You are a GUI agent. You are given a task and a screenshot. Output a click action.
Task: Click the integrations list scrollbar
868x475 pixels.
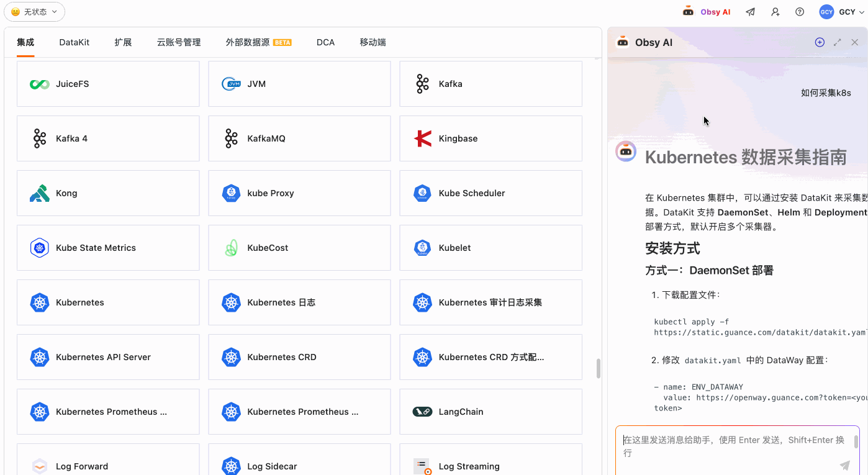(x=599, y=368)
